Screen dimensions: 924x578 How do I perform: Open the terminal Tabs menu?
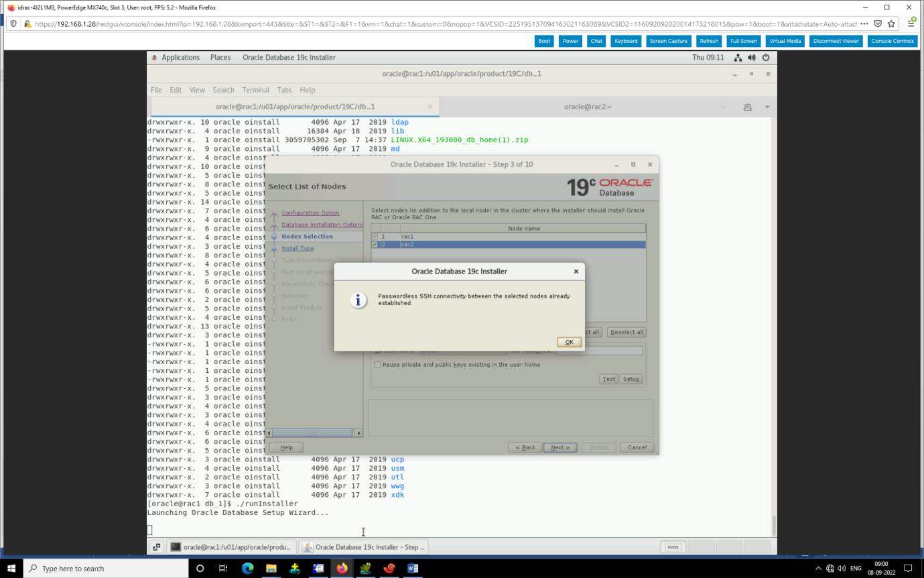pyautogui.click(x=285, y=90)
